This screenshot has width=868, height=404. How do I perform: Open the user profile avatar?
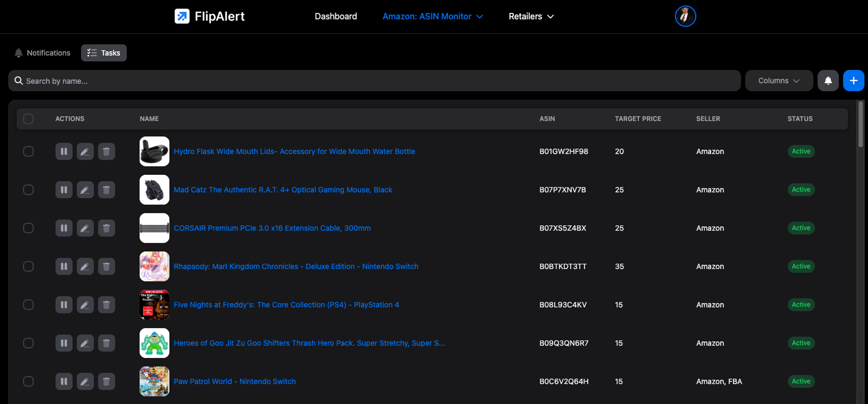click(685, 16)
